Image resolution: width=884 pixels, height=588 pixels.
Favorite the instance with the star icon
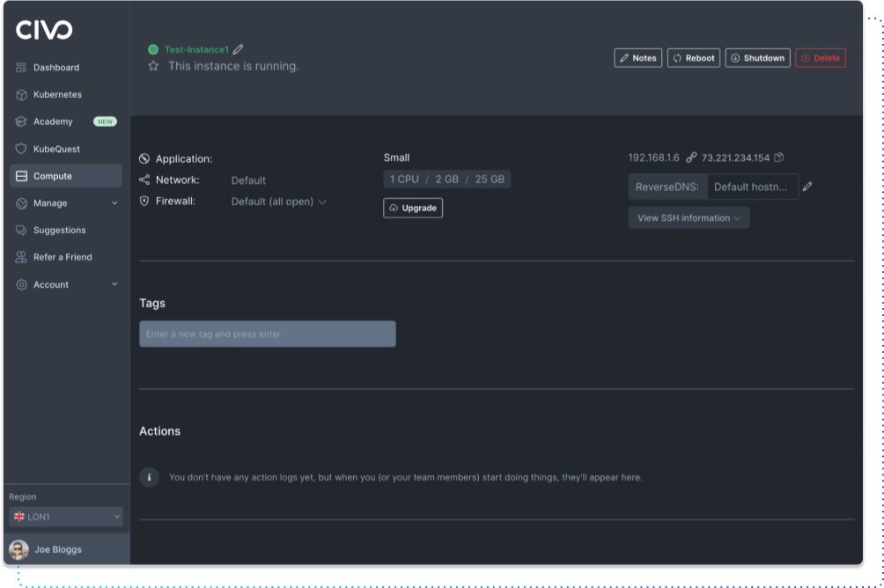(153, 66)
